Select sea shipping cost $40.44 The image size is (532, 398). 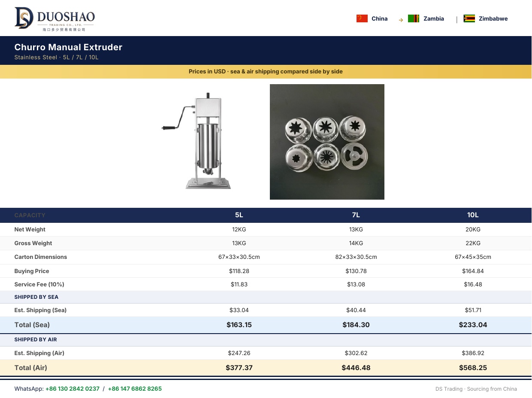pos(356,310)
